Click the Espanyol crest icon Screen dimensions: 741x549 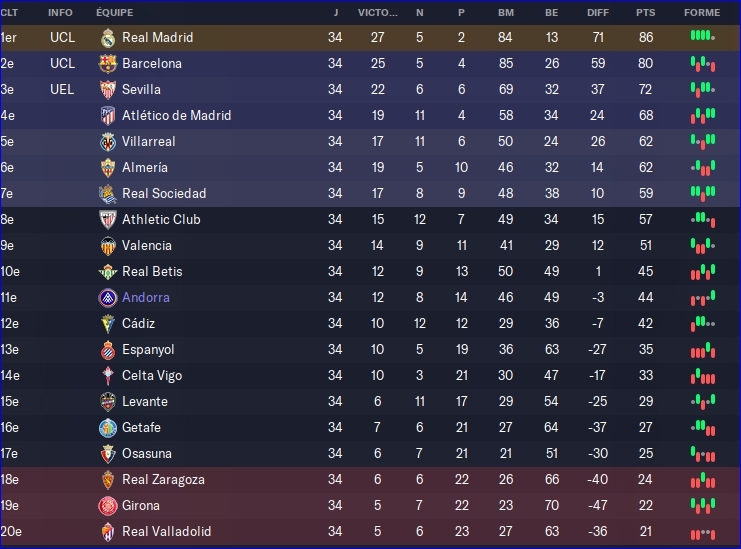click(108, 349)
